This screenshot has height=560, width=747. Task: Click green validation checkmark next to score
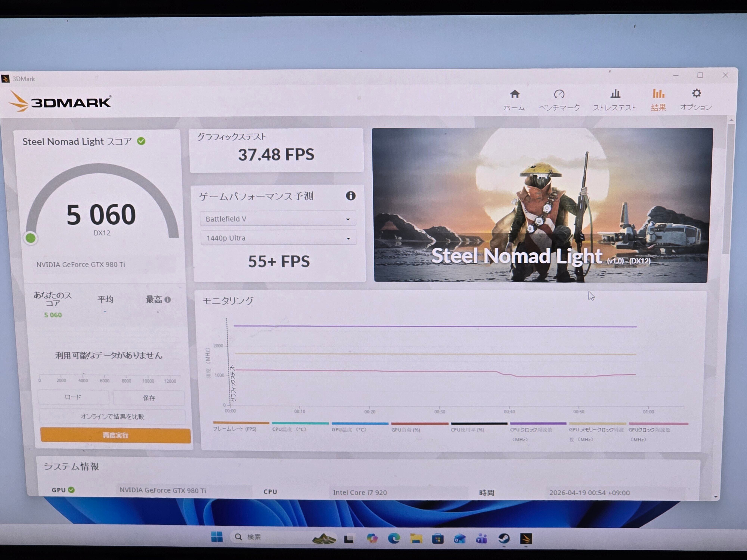(x=141, y=141)
